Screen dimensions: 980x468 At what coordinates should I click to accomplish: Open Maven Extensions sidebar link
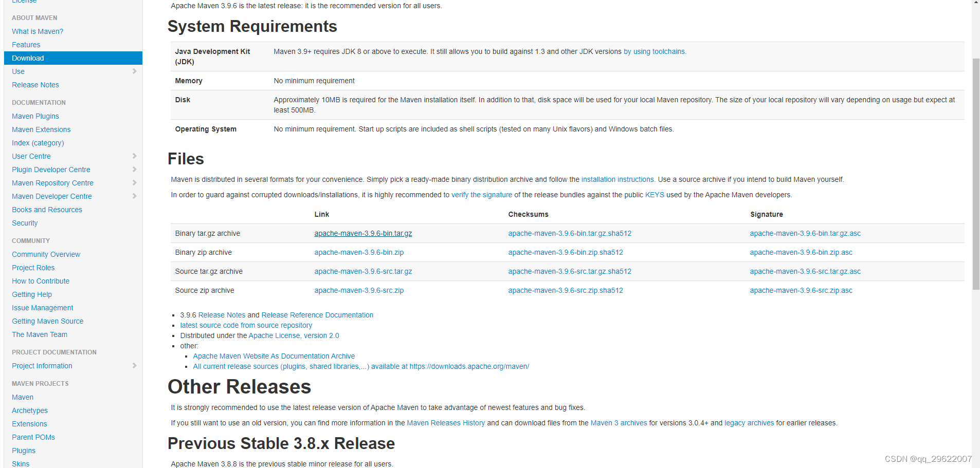click(x=41, y=129)
